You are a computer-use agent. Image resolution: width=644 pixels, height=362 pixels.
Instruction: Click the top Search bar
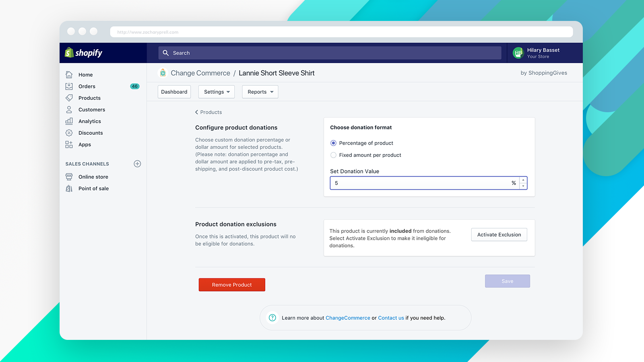point(330,53)
